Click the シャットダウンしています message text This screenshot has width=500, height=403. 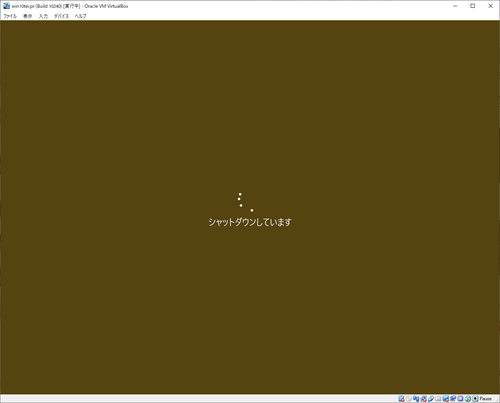pyautogui.click(x=250, y=222)
